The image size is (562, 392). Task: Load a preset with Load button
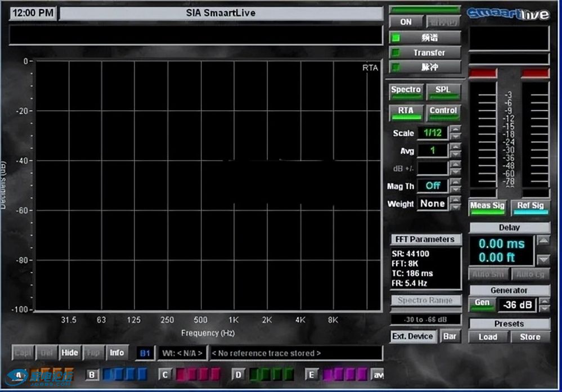pos(488,337)
